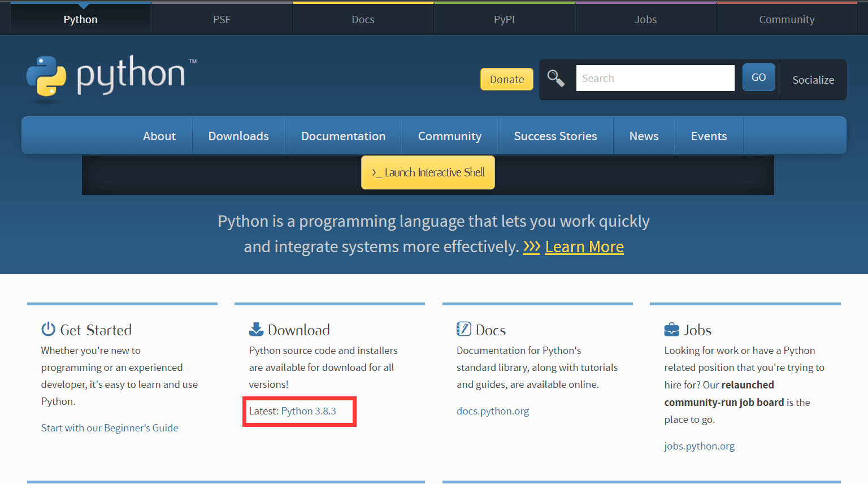Click the Jobs briefcase icon

point(671,329)
